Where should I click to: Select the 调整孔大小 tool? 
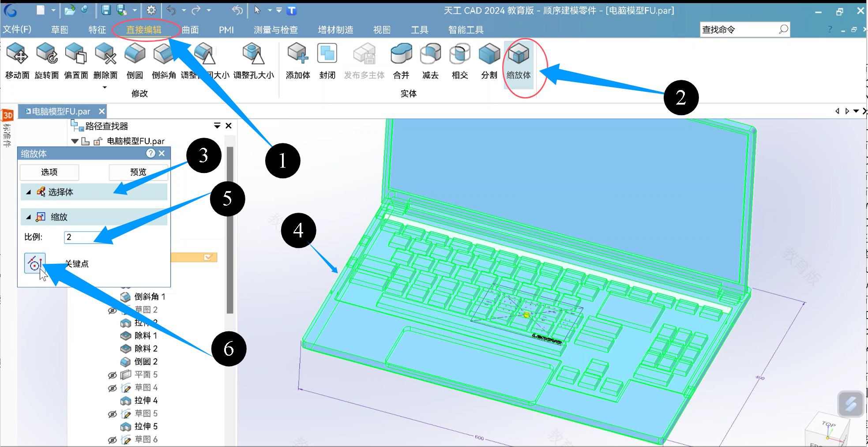(x=254, y=61)
